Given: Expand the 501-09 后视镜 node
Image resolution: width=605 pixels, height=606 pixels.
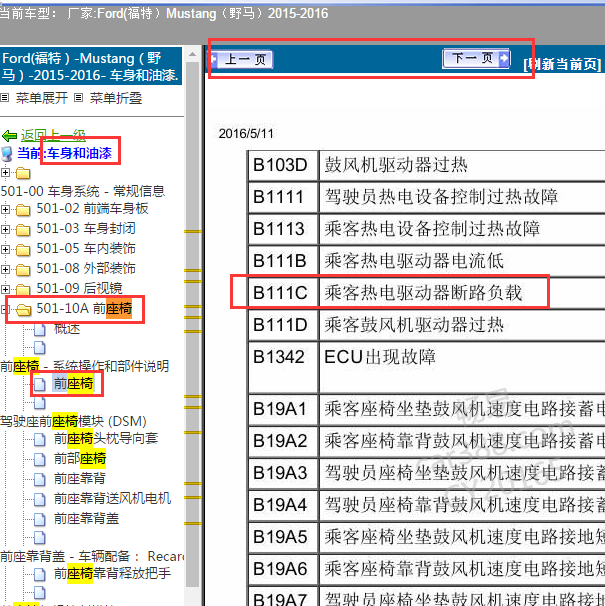Looking at the screenshot, I should pos(5,289).
